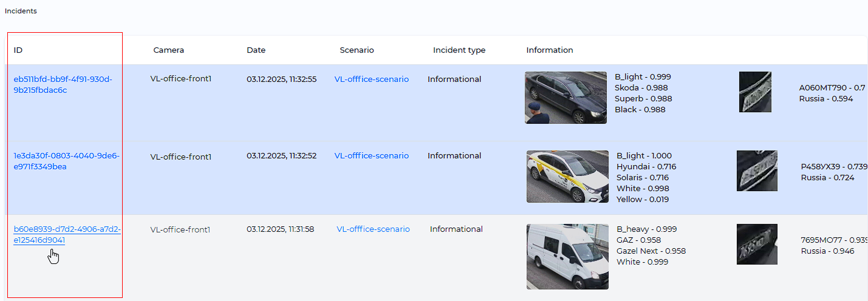Click the Yellow - 0.019 value

point(644,199)
